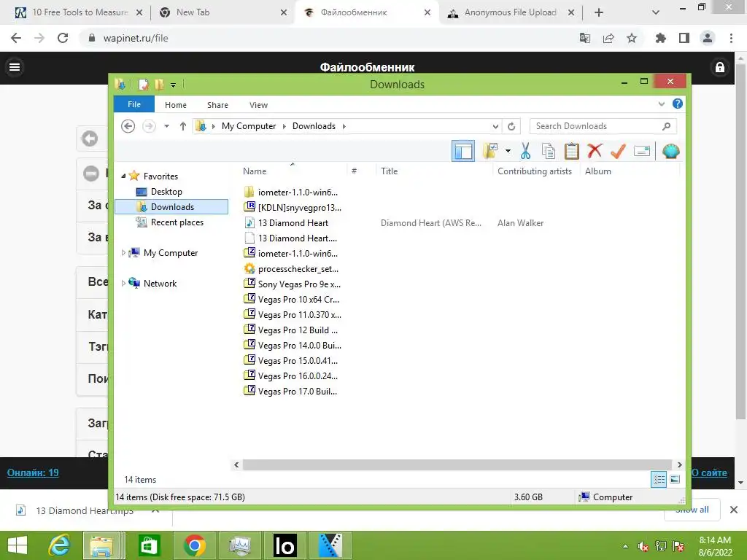Open recent locations dropdown arrow
The image size is (747, 560).
(167, 126)
